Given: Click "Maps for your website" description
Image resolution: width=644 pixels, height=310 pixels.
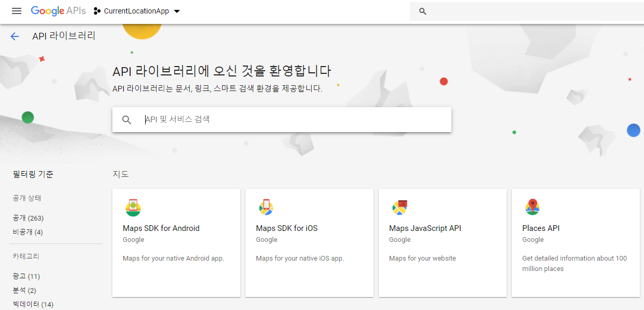Looking at the screenshot, I should pos(422,259).
